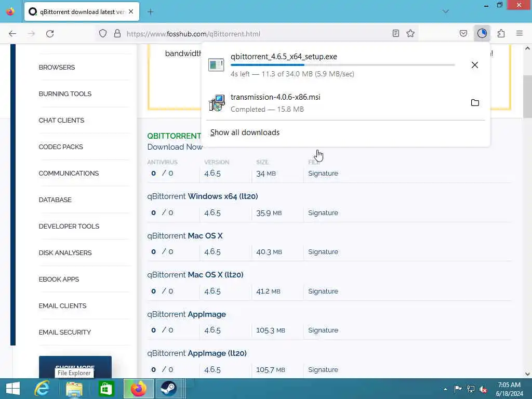This screenshot has height=399, width=532.
Task: Open Signature for the 34 MB file
Action: (323, 173)
